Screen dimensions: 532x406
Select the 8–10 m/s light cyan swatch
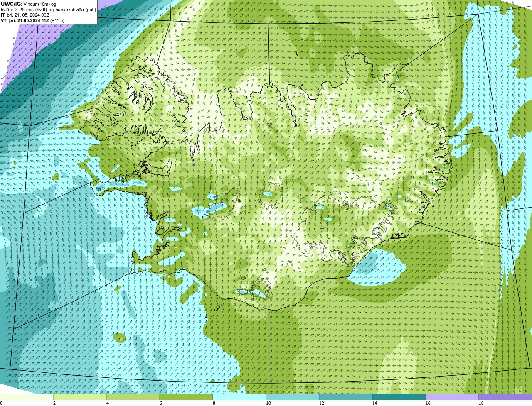pyautogui.click(x=239, y=397)
